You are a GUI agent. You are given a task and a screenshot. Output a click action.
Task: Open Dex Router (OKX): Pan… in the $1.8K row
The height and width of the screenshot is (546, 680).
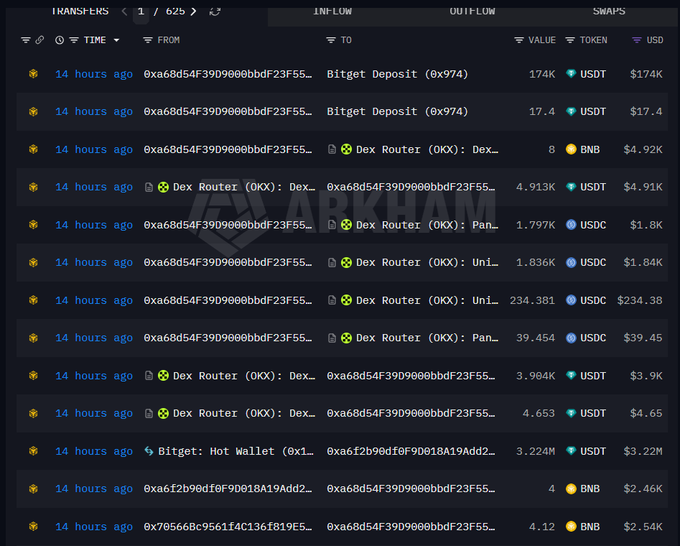point(427,226)
